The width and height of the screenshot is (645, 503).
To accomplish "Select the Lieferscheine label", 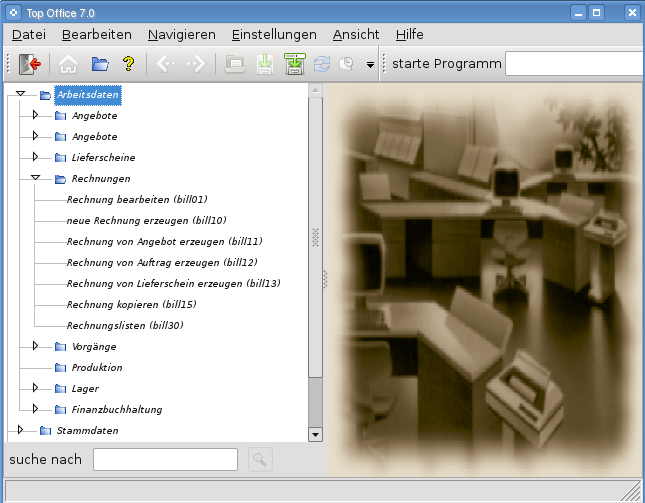I will [x=103, y=158].
